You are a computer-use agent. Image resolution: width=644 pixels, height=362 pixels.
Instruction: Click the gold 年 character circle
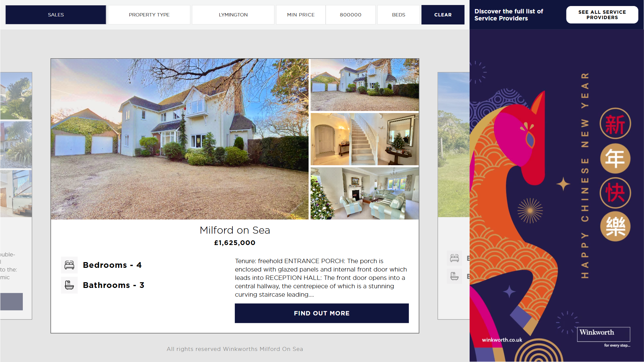(615, 158)
